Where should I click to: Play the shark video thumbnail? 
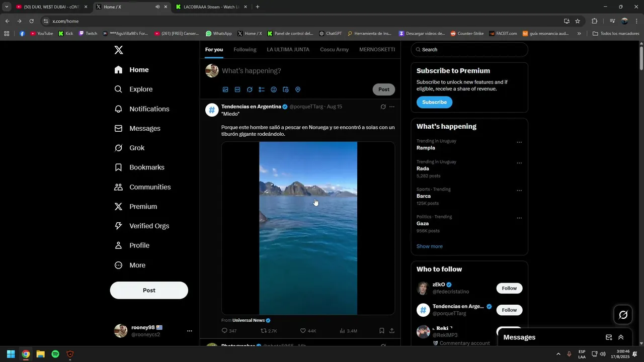coord(308,228)
